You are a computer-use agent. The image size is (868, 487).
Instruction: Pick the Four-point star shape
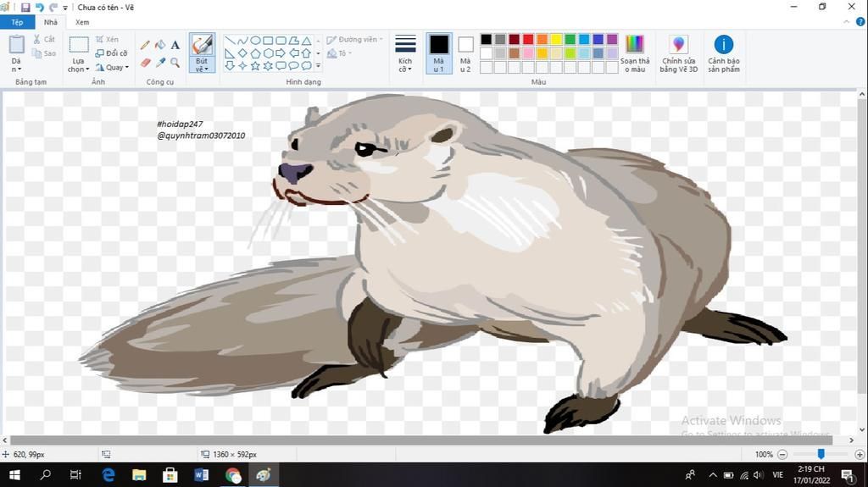point(242,66)
